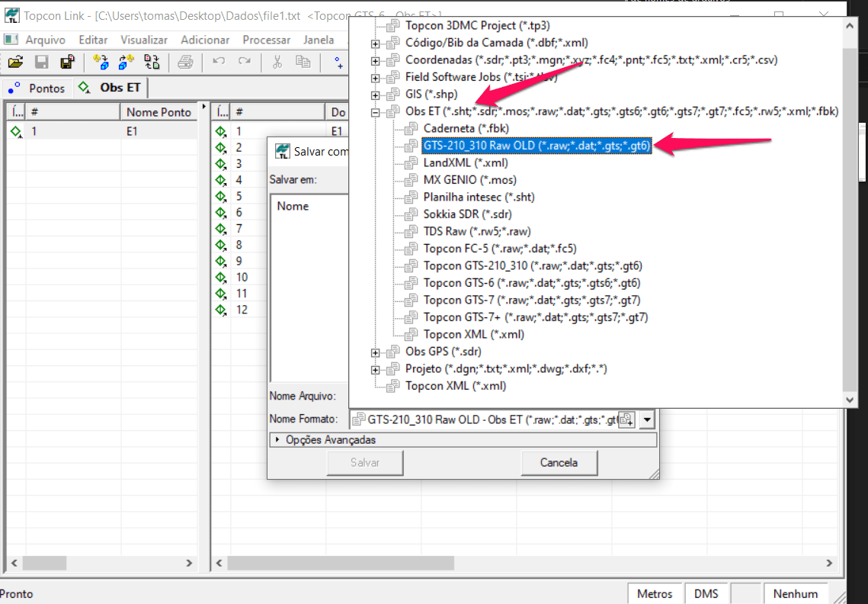
Task: Click the Save floppy disk icon
Action: point(41,62)
